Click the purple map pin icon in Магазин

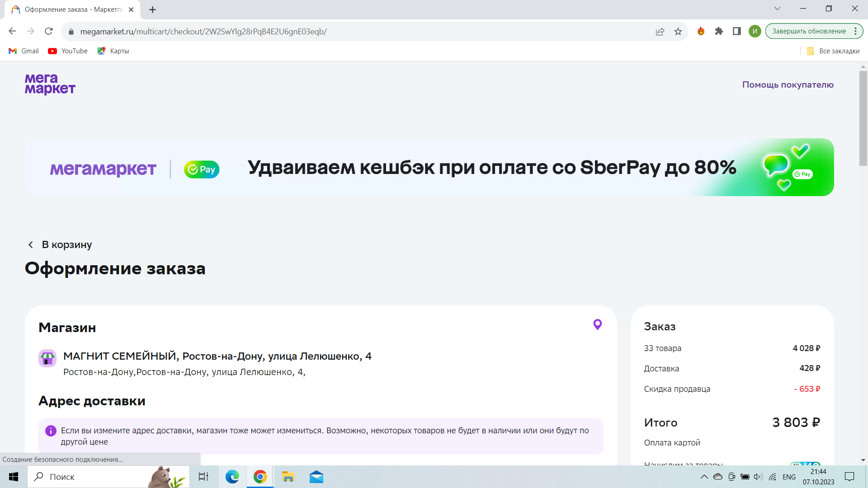pyautogui.click(x=597, y=324)
